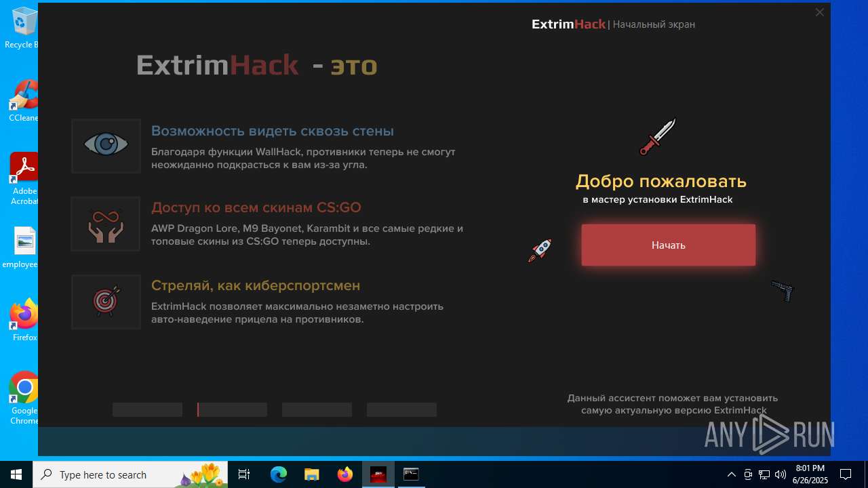Click the infinity hands skins icon
This screenshot has width=868, height=488.
106,224
